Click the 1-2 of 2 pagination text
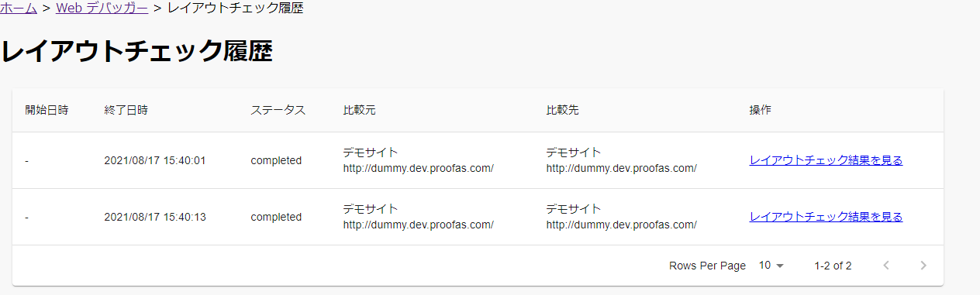980x295 pixels. tap(833, 266)
